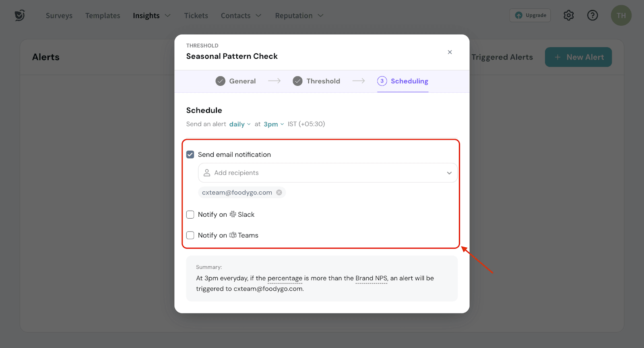
Task: Open the Insights menu
Action: click(x=151, y=16)
